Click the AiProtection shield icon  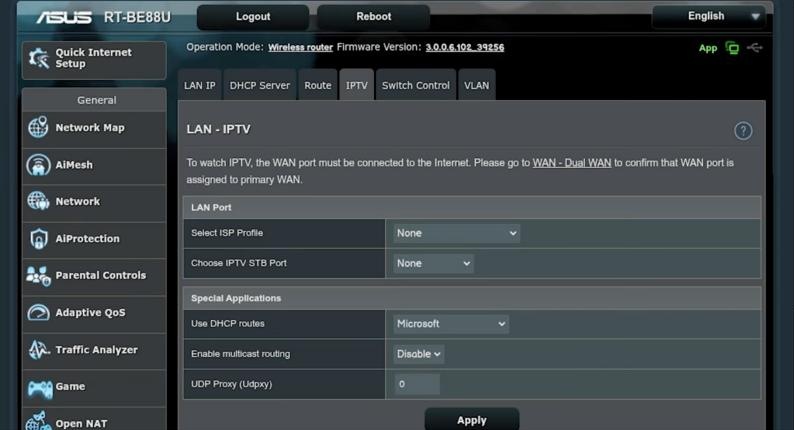coord(38,239)
